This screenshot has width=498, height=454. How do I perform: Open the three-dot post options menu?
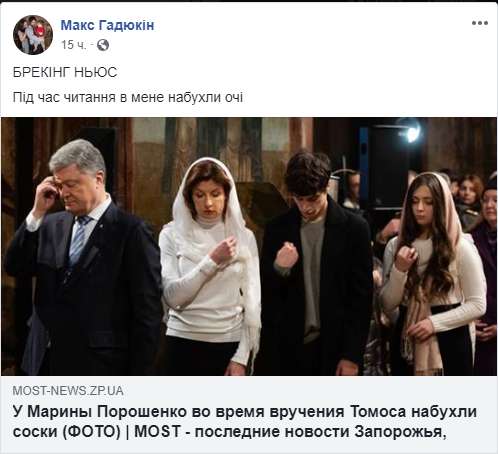coord(480,23)
